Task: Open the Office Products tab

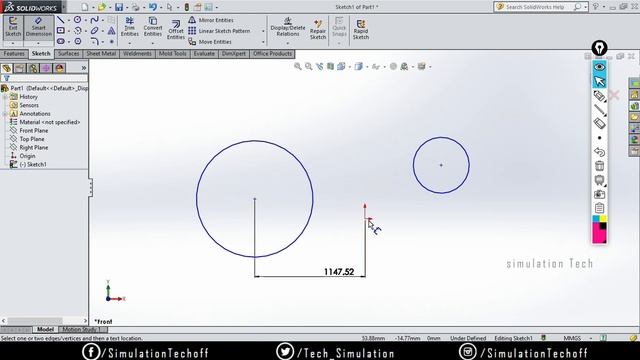Action: (272, 54)
